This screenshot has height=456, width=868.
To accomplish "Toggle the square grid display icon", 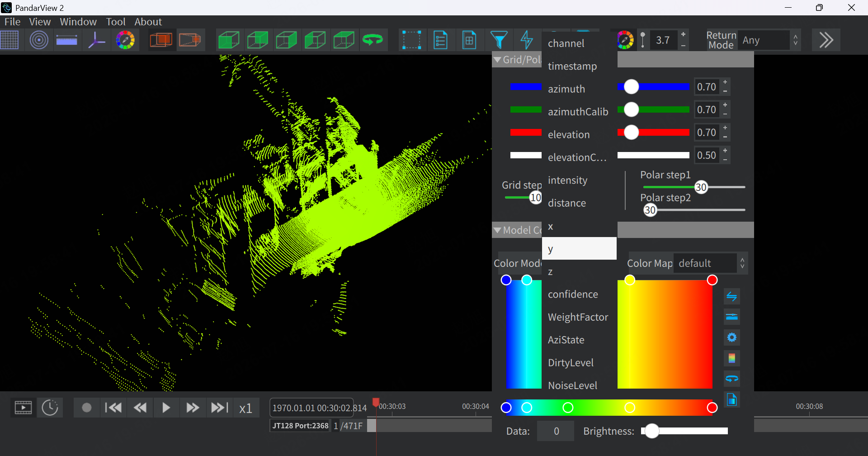I will 9,40.
